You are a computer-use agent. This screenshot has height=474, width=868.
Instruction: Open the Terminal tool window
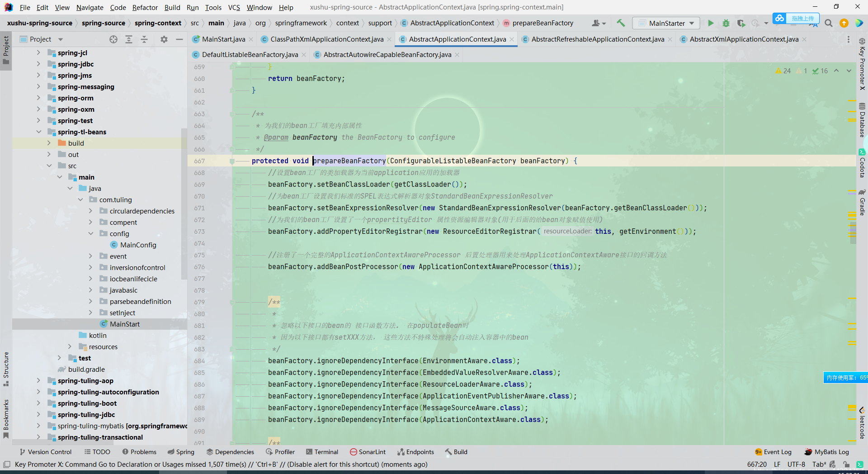pos(322,452)
